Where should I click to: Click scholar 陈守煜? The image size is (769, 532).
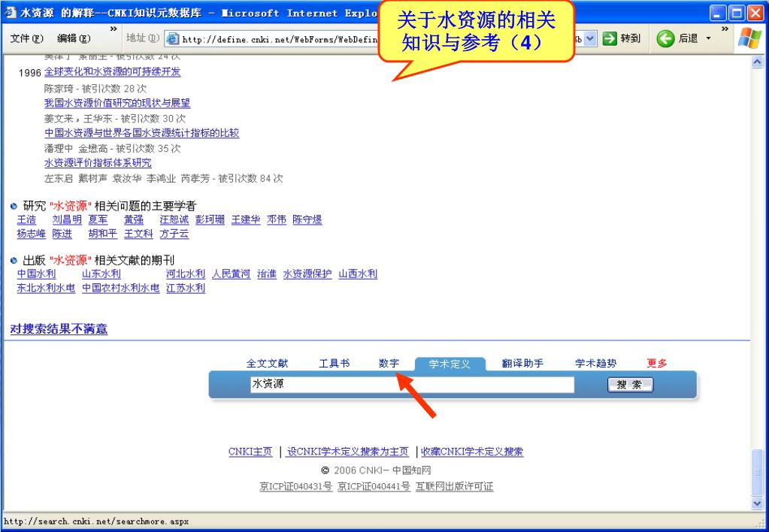(307, 219)
